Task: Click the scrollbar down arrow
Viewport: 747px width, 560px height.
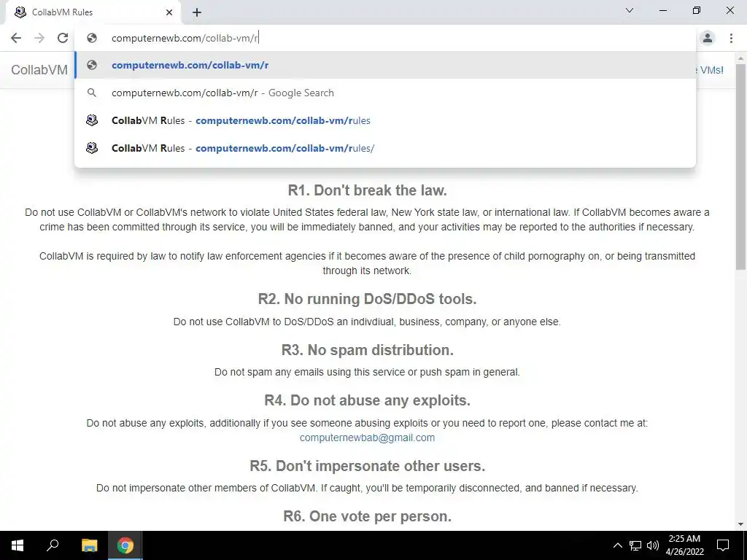Action: coord(740,524)
